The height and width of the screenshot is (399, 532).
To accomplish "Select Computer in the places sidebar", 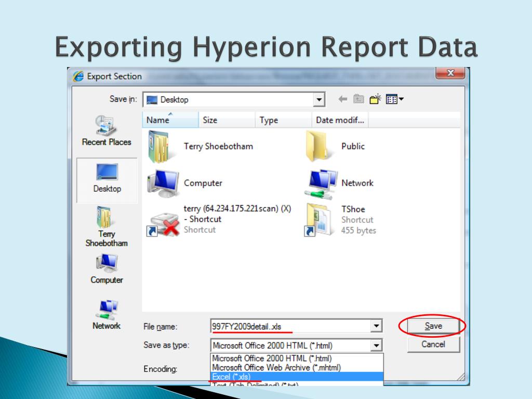I will pos(107,270).
